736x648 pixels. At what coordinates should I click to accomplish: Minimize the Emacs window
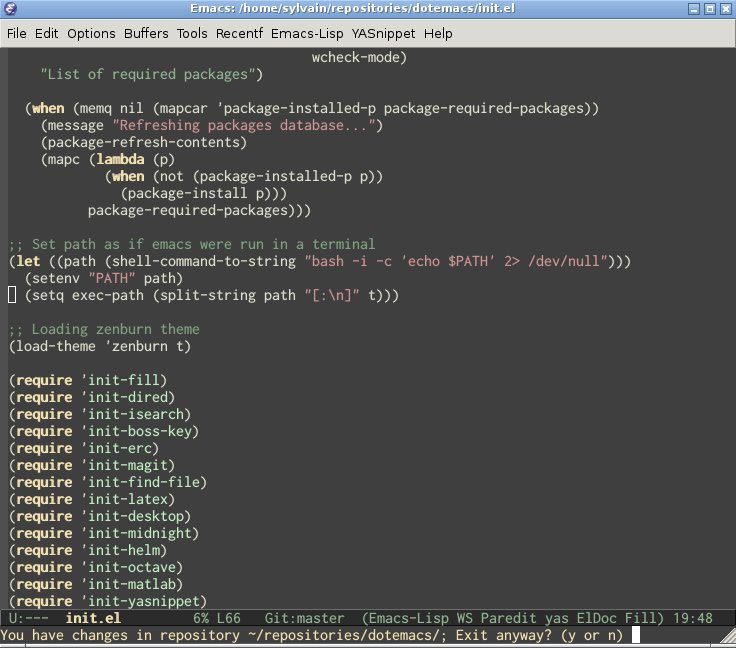[x=694, y=8]
